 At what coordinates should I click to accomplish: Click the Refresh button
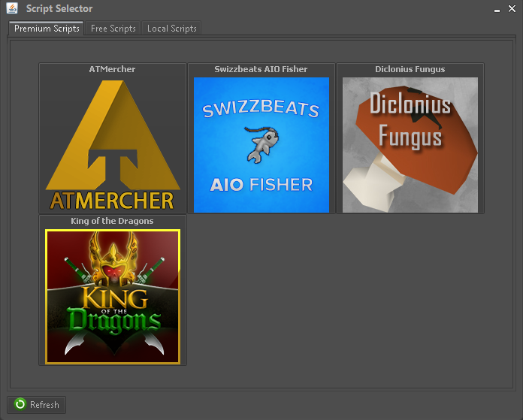pos(36,405)
